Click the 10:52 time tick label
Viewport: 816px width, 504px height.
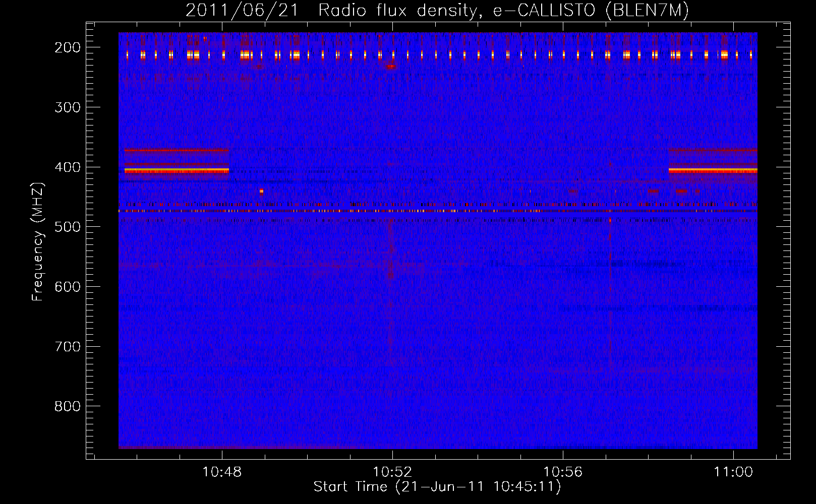[392, 472]
